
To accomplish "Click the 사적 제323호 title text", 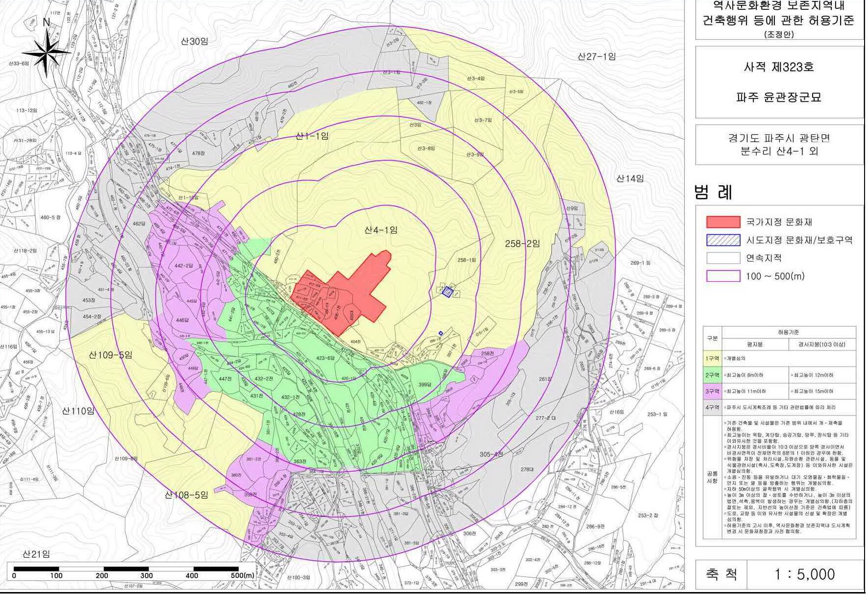I will [779, 67].
